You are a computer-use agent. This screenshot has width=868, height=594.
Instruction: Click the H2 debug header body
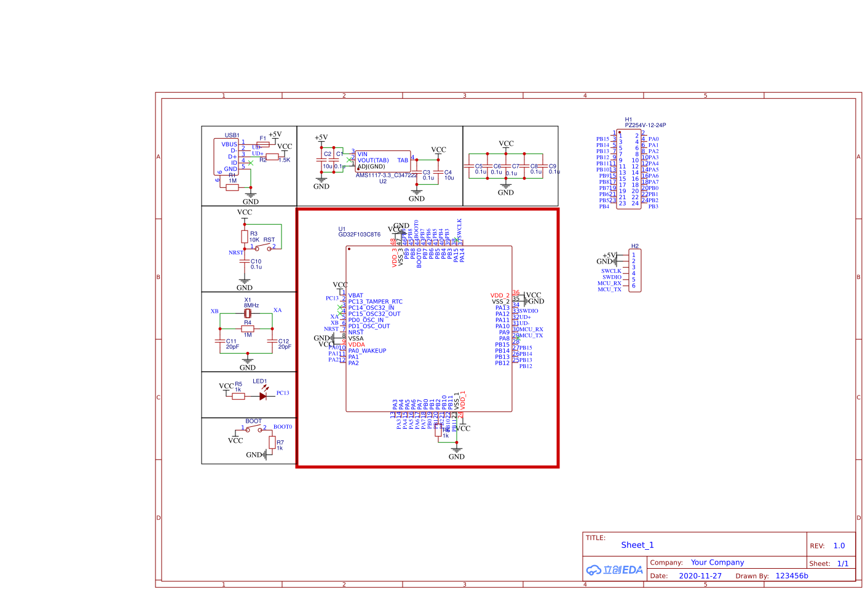click(635, 270)
